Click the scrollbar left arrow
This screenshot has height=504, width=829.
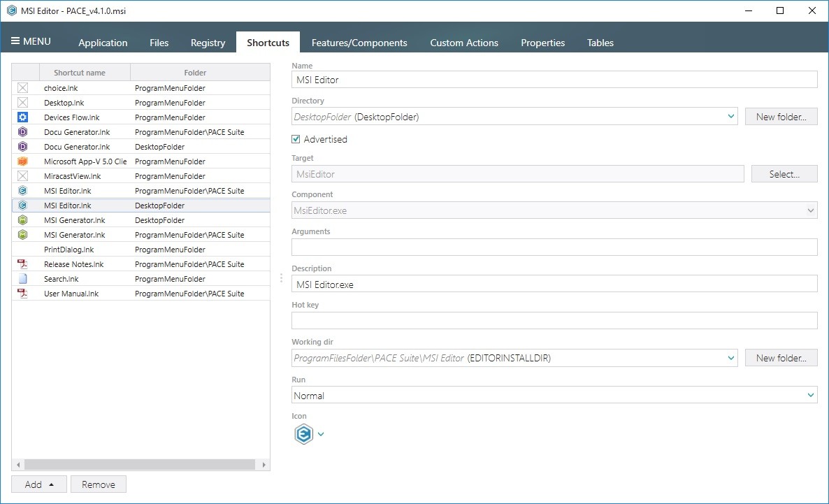coord(18,464)
